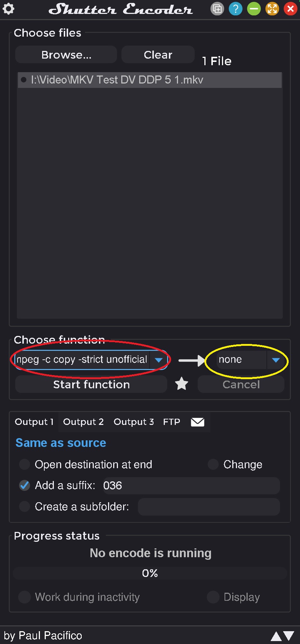Screen dimensions: 300x644
Task: Uncheck the Add a suffix checkbox
Action: point(25,485)
